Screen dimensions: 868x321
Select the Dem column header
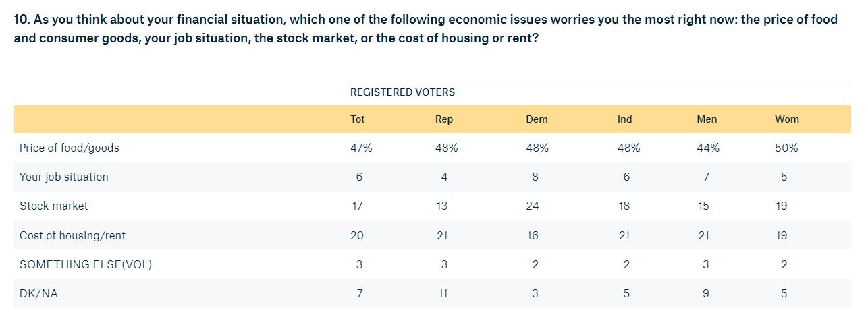pos(537,119)
